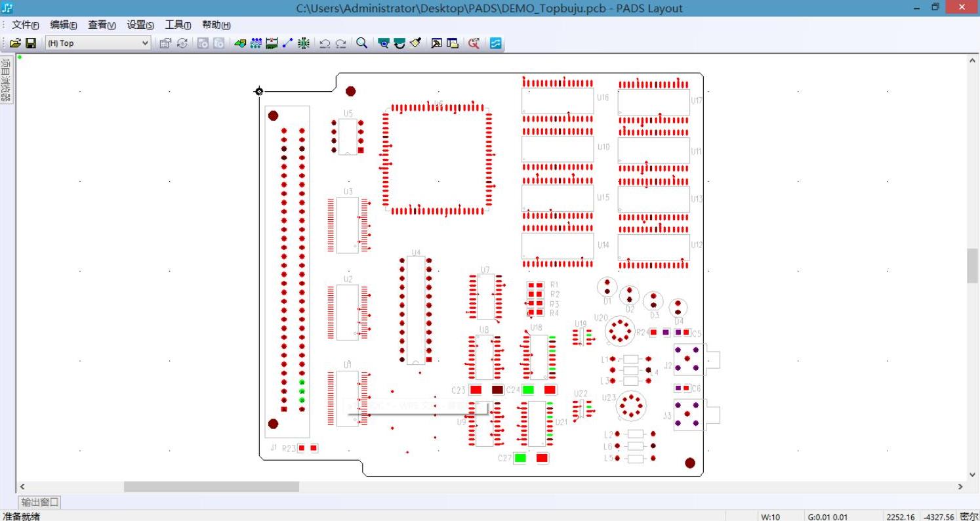
Task: Click the Redo arrow icon
Action: point(340,43)
